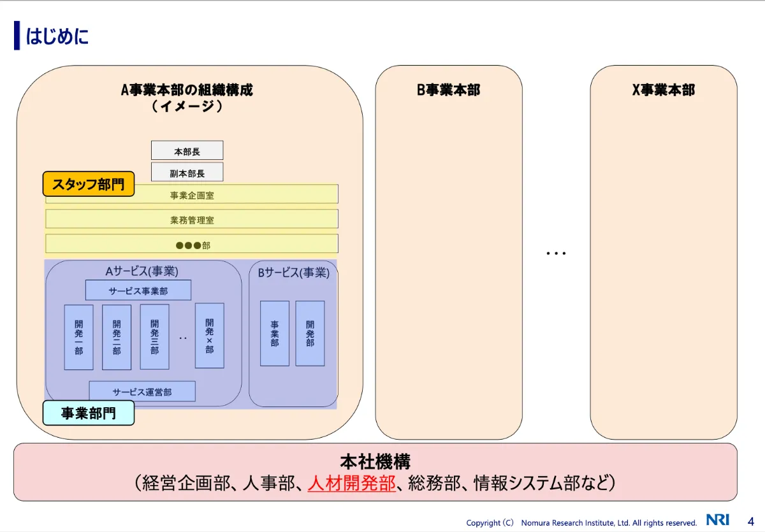The height and width of the screenshot is (532, 765).
Task: Select the 開発三部 box
Action: click(x=154, y=336)
